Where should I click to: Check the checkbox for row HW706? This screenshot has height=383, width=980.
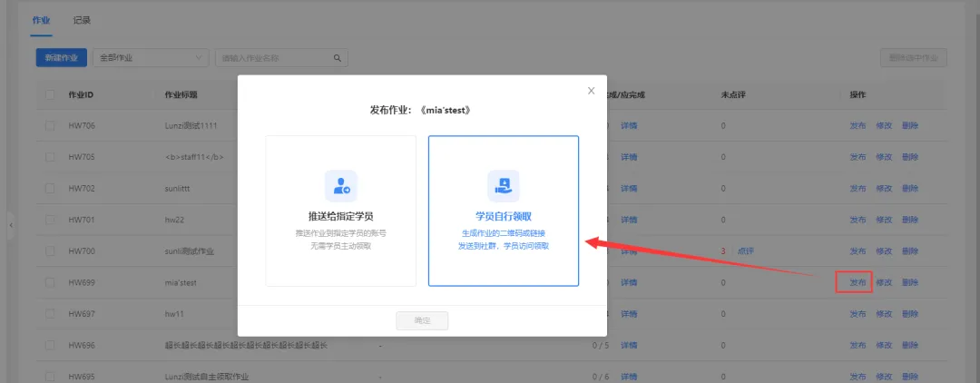50,125
